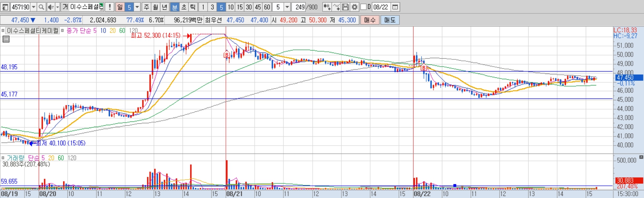Open the calendar date picker icon
Viewport: 644px width, 198px height.
[x=395, y=7]
